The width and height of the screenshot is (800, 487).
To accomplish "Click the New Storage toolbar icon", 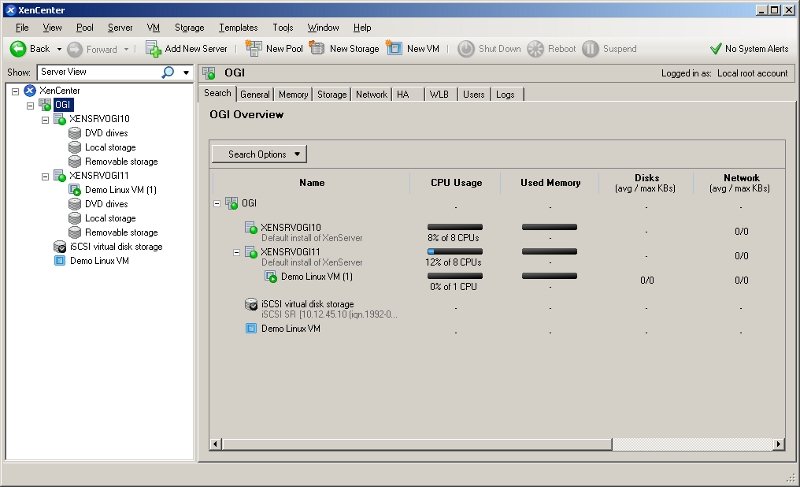I will (317, 48).
